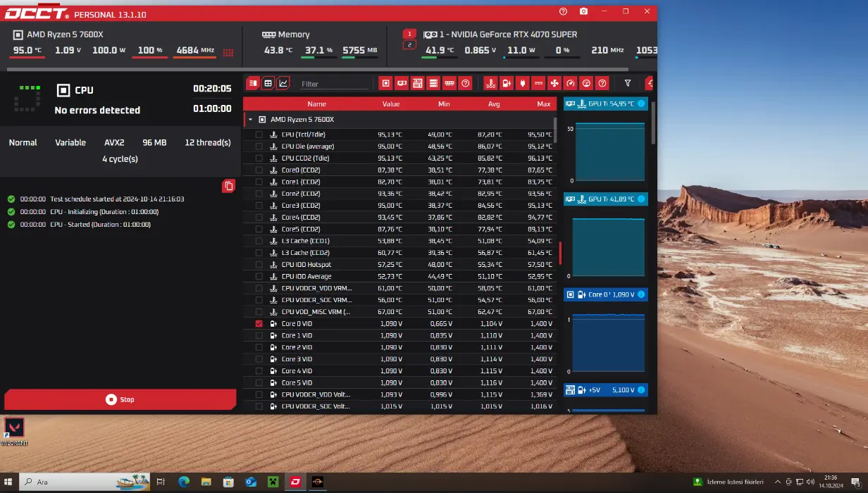Filter sensors by CPU icon
This screenshot has height=493, width=868.
[x=386, y=83]
